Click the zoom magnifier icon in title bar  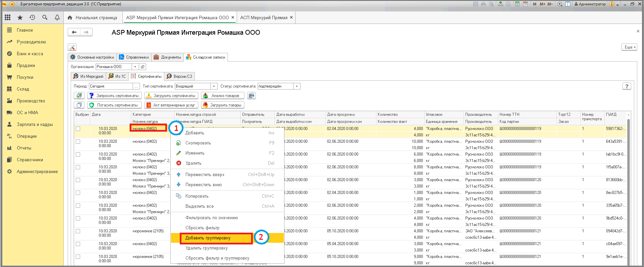(560, 4)
